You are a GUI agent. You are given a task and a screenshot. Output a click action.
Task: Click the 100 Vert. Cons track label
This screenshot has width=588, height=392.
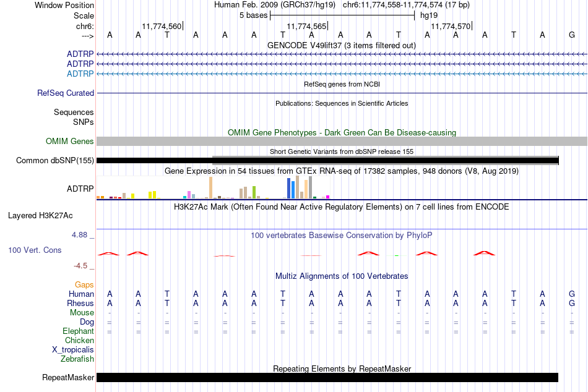35,250
